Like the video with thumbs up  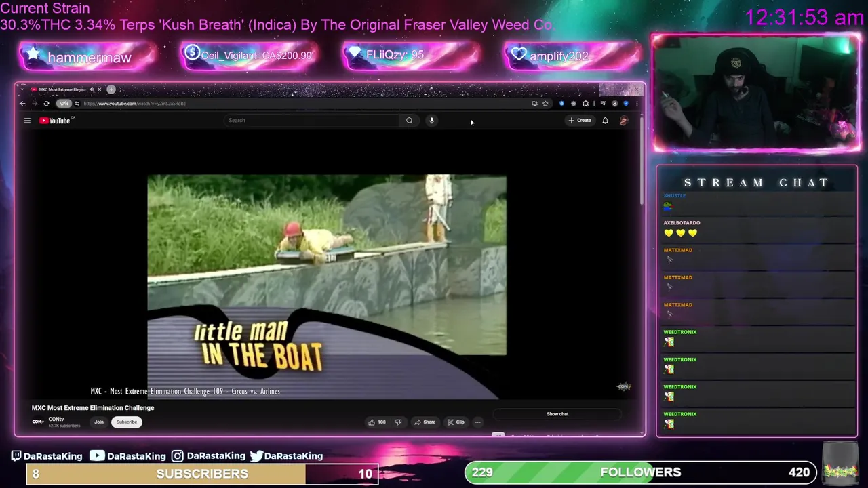point(377,422)
